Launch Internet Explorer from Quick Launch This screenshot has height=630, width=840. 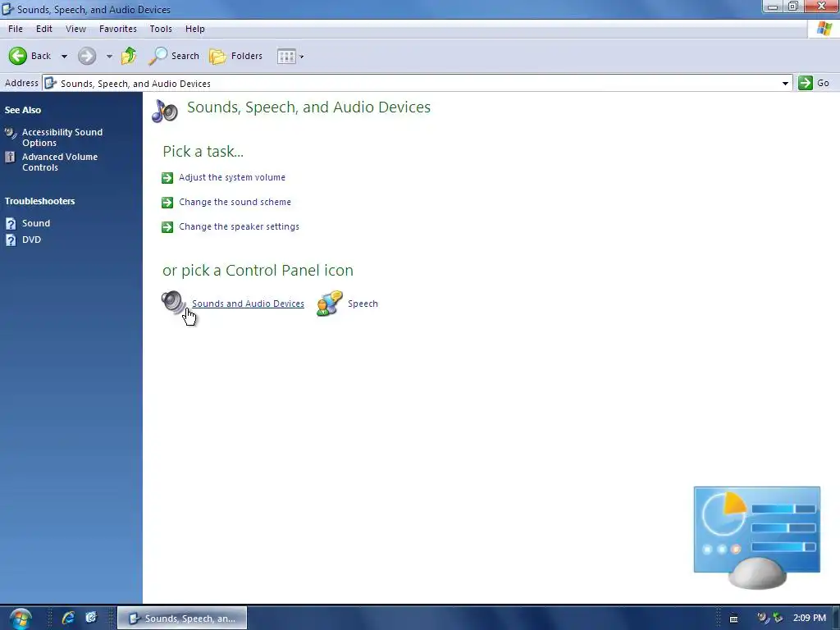coord(68,618)
